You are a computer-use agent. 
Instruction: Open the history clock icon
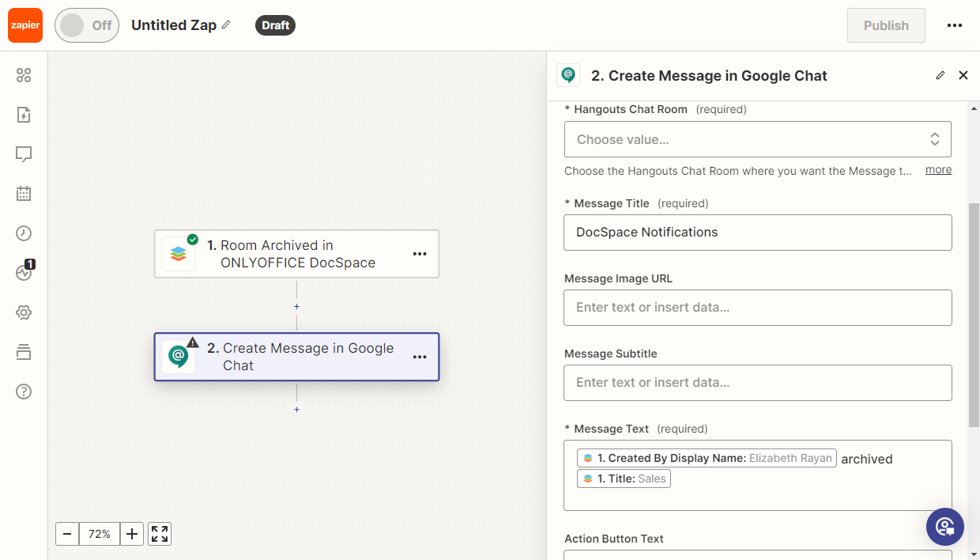point(24,233)
